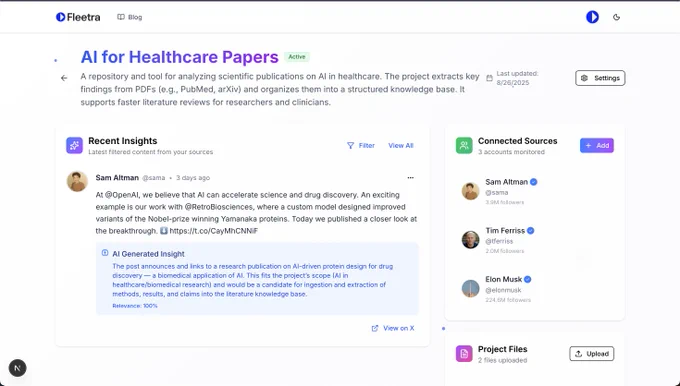Image resolution: width=680 pixels, height=386 pixels.
Task: Open the post's three-dot options menu
Action: pyautogui.click(x=410, y=177)
